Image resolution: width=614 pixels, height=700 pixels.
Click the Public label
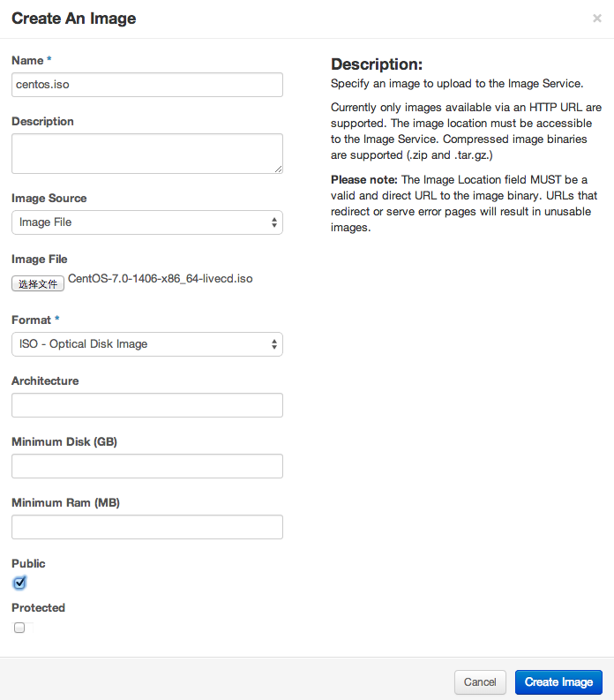[x=28, y=563]
